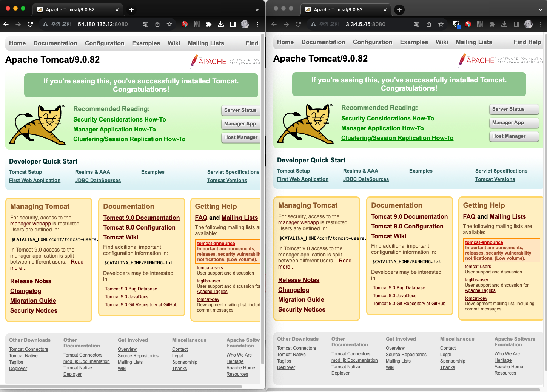Click Host Manager button in left window

(x=240, y=137)
